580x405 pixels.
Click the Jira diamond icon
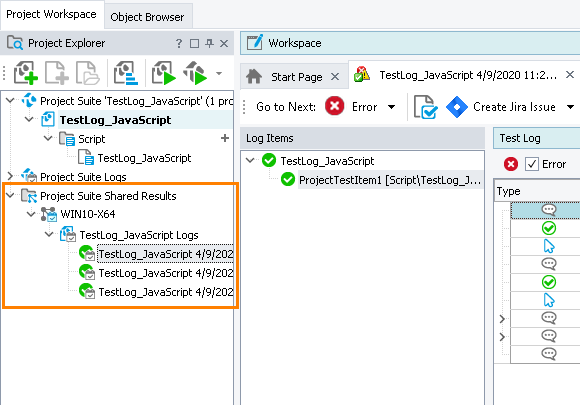pos(457,107)
